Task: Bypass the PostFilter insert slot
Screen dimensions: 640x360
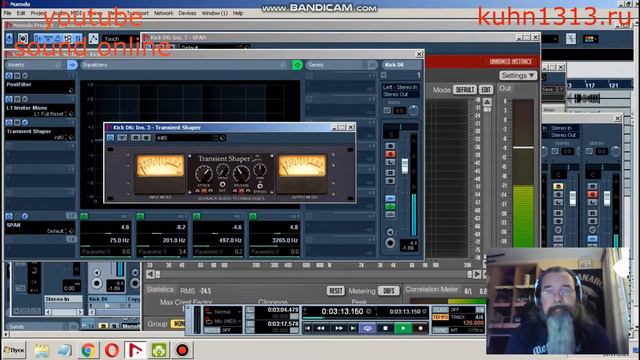Action: pyautogui.click(x=17, y=76)
